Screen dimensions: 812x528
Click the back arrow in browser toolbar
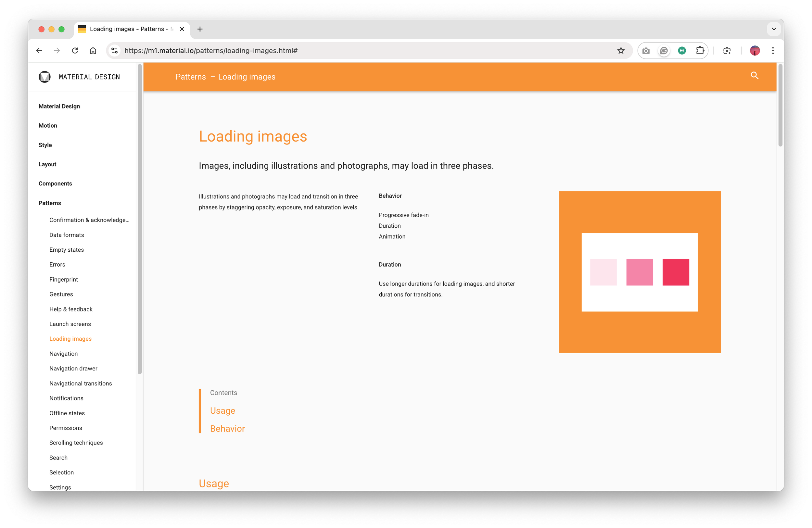coord(39,50)
